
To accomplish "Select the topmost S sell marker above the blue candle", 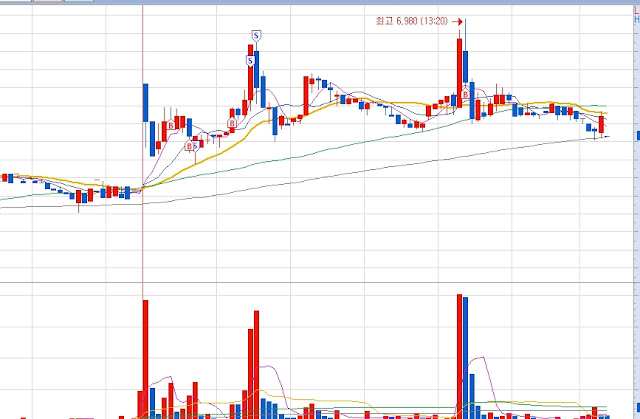I will pyautogui.click(x=256, y=36).
